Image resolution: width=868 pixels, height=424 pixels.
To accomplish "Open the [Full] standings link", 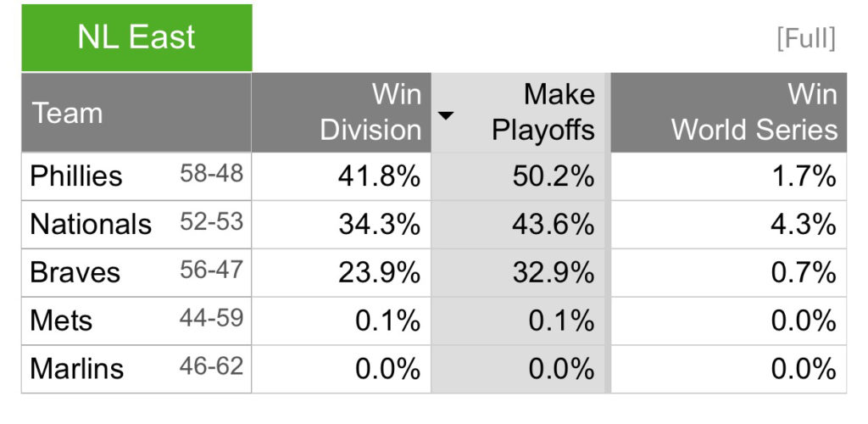I will tap(806, 39).
